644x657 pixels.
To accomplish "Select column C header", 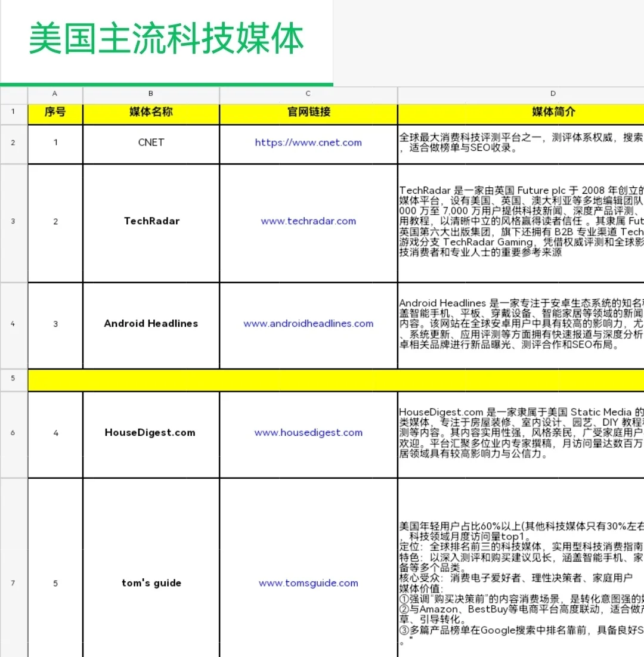I will pos(308,94).
